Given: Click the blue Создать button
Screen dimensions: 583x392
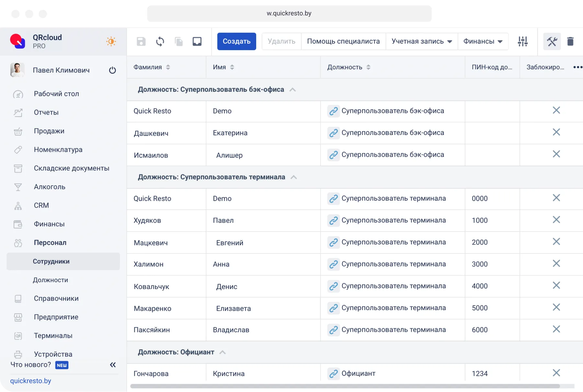Looking at the screenshot, I should pos(236,41).
